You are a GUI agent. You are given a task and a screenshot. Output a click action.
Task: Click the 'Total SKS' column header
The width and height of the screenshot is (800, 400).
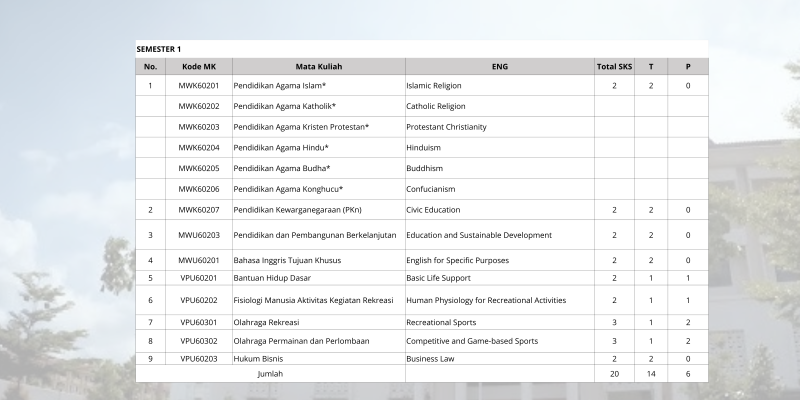tap(614, 66)
